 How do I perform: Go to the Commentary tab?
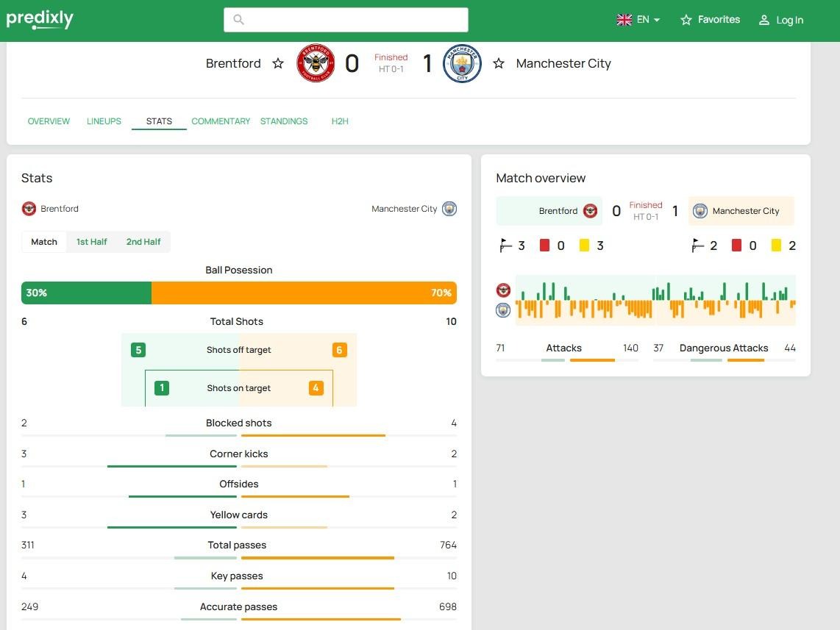tap(221, 121)
